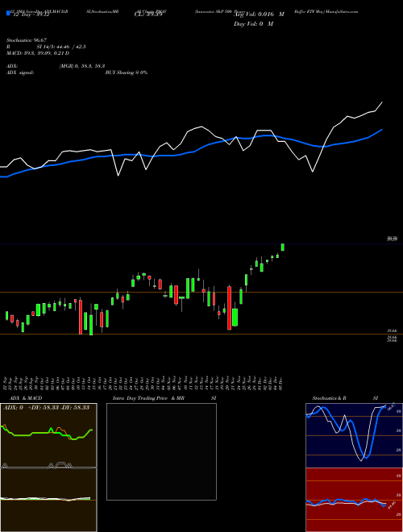This screenshot has width=403, height=532.
Task: Click the ADX: 0 +DY: 58.33 -DY: 58.33 readout
Action: pos(46,407)
